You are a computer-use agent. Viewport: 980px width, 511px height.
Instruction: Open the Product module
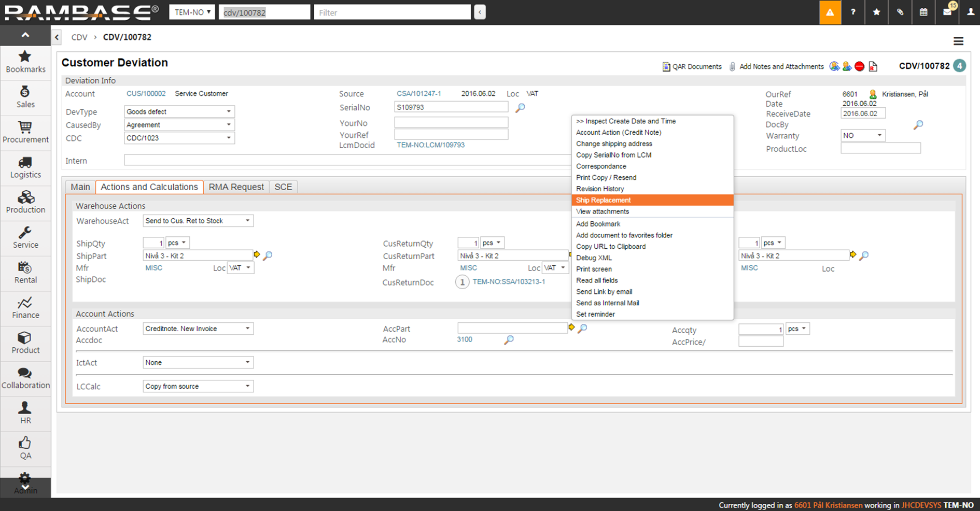point(25,344)
